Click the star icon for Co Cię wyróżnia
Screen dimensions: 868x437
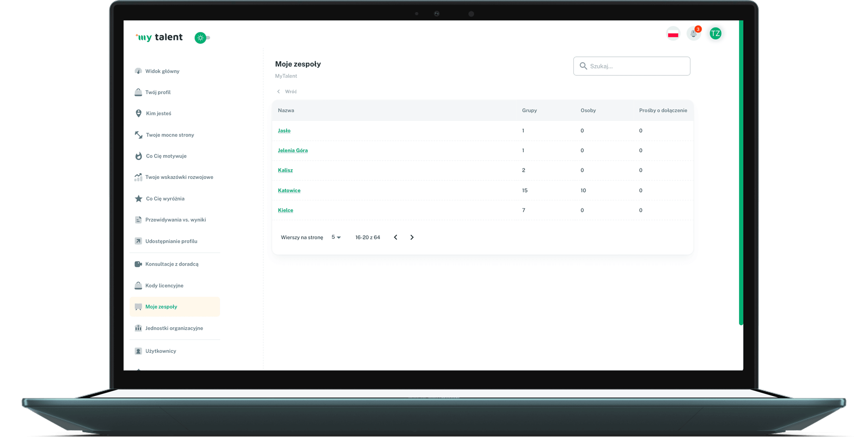coord(139,198)
